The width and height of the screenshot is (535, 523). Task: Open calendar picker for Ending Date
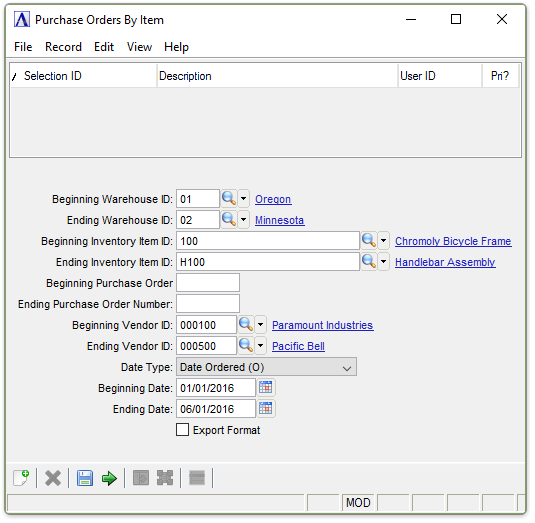[265, 408]
